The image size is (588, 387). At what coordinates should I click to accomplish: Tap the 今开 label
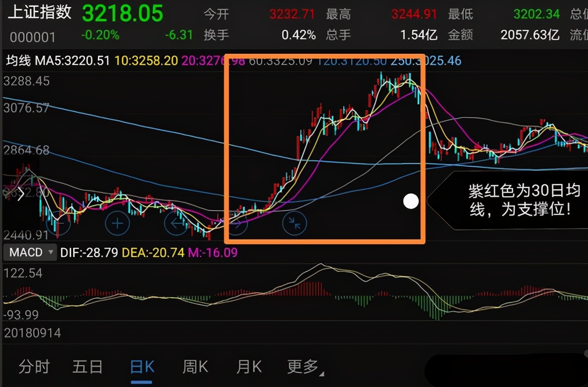[216, 14]
